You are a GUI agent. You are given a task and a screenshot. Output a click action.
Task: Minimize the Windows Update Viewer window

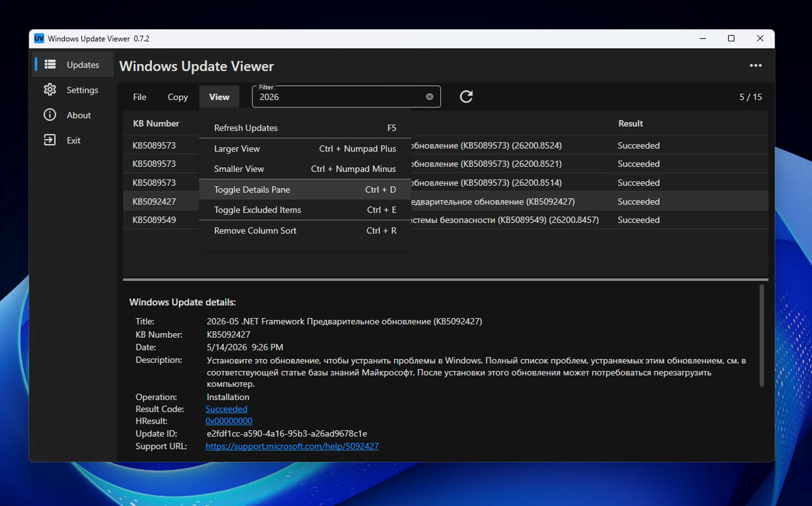pyautogui.click(x=703, y=38)
